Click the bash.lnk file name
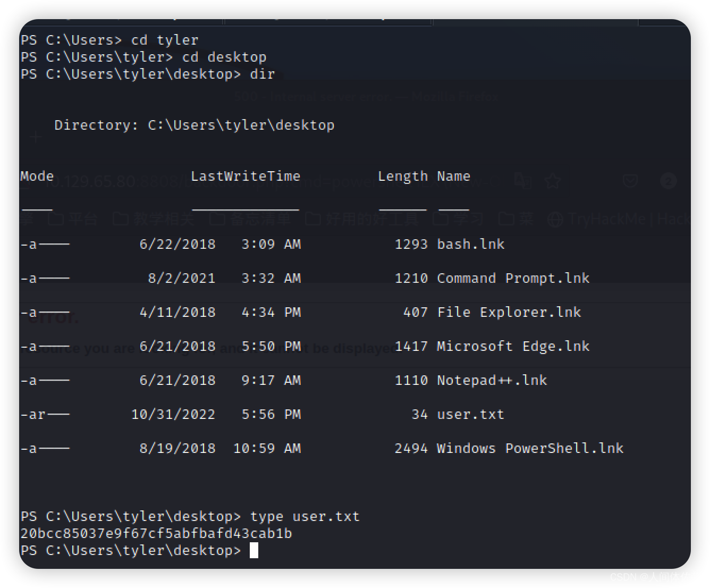This screenshot has width=710, height=588. [x=471, y=244]
